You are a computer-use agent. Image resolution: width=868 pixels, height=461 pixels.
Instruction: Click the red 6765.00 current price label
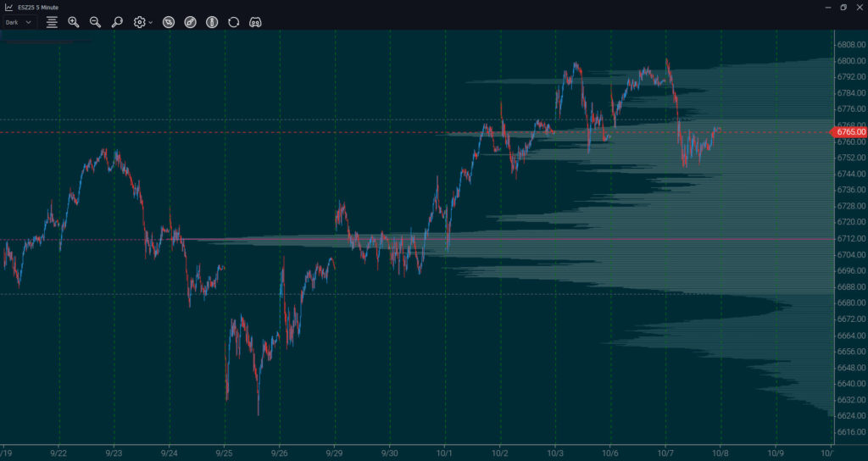[849, 132]
